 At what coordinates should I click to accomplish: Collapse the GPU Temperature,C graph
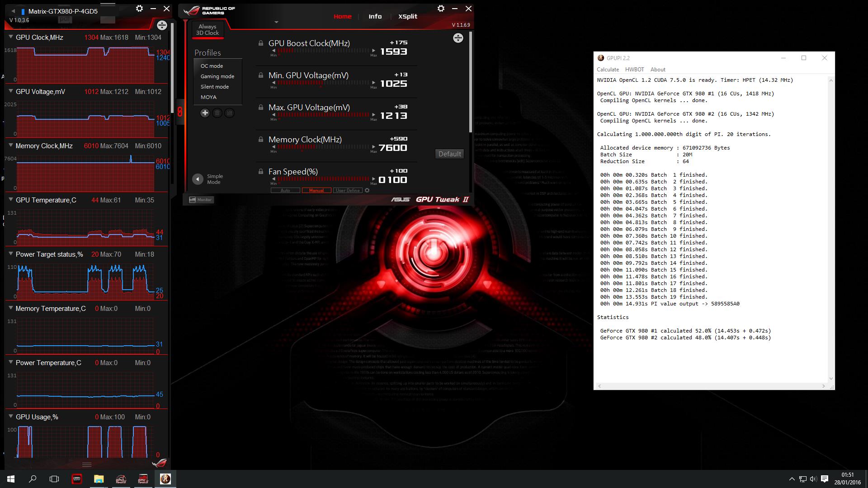[x=10, y=200]
